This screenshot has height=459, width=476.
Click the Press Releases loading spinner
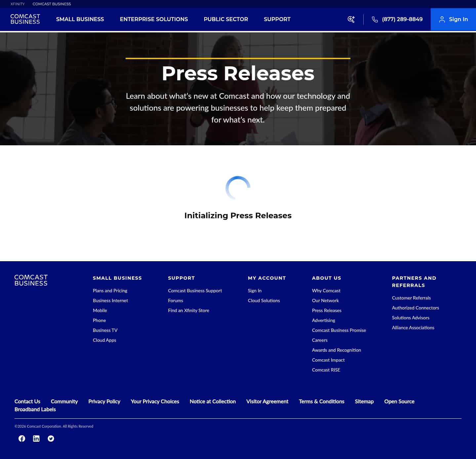point(238,188)
